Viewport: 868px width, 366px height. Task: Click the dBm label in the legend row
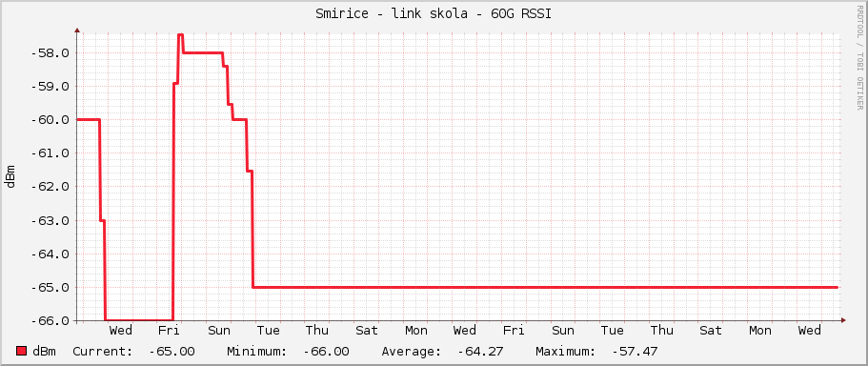click(44, 351)
